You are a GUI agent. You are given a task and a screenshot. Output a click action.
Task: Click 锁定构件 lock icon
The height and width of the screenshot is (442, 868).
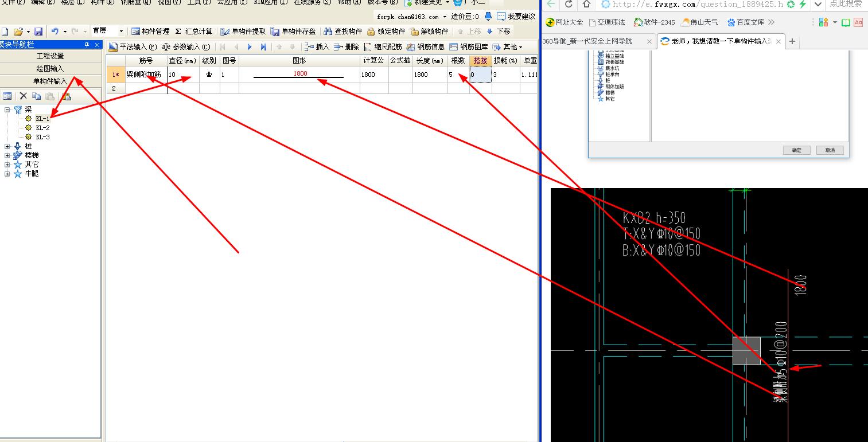coord(386,32)
